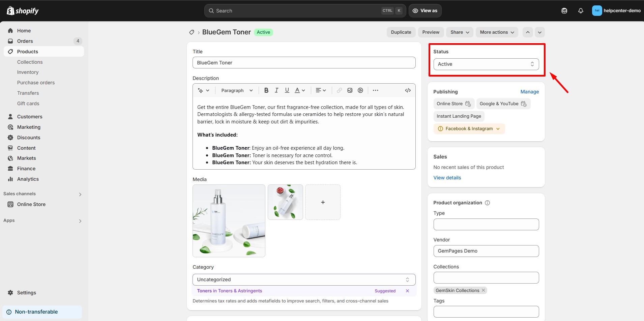Toggle HTML code view in description editor
Screen dimensions: 644x321
408,90
